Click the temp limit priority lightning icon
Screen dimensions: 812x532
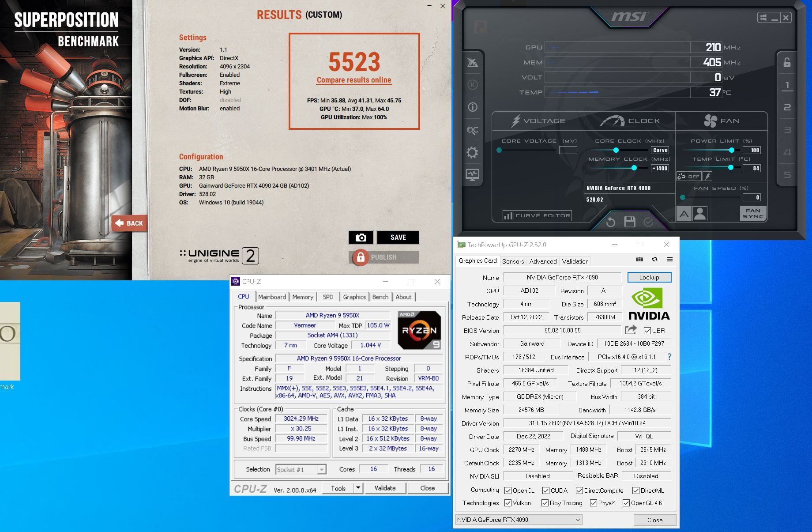pyautogui.click(x=707, y=176)
